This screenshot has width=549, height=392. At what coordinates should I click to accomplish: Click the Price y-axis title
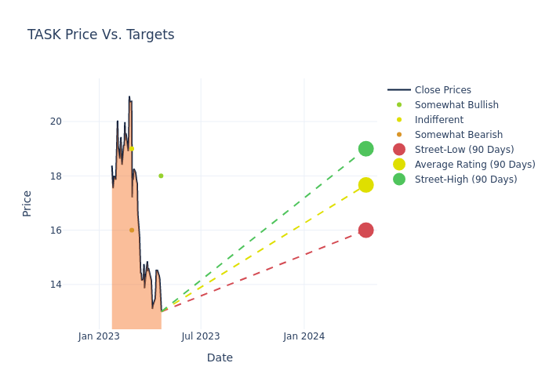pyautogui.click(x=27, y=203)
